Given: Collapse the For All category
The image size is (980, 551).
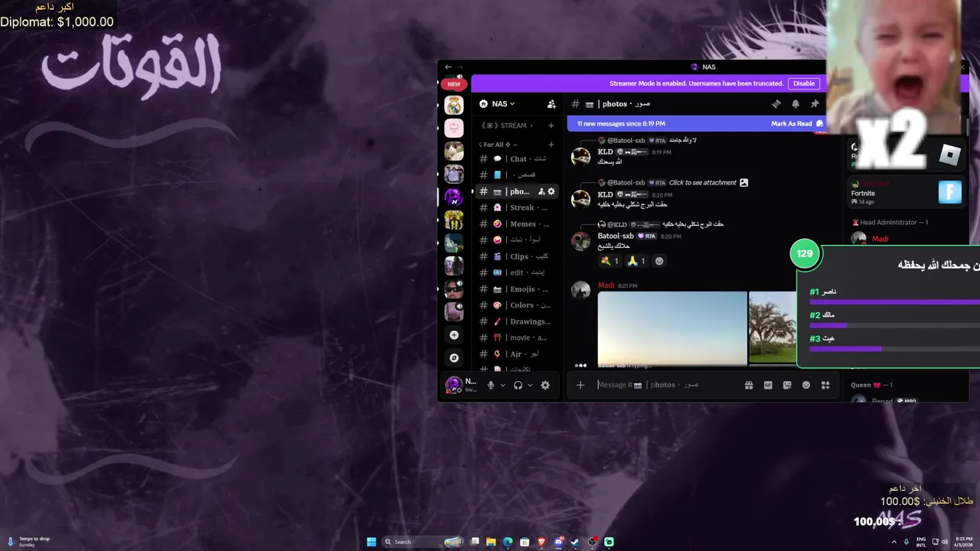Looking at the screenshot, I should pos(497,145).
